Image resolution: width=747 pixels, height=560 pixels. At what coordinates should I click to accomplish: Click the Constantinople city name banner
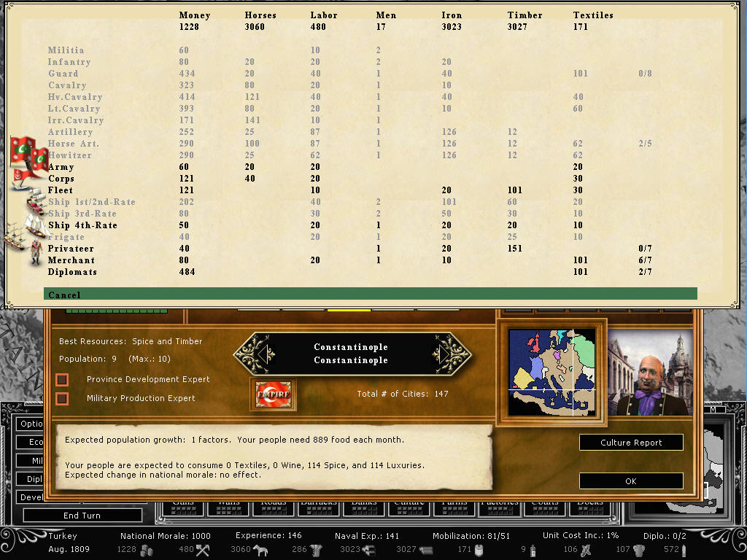(351, 354)
